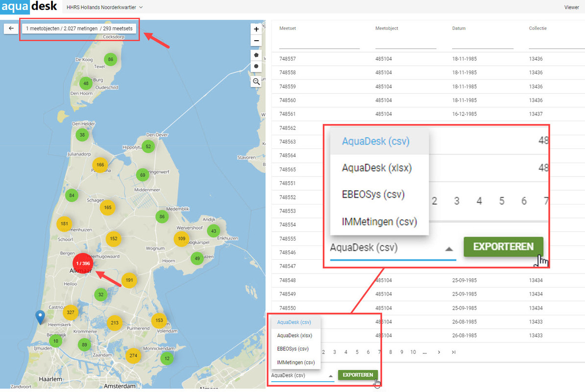
Task: Click the back arrow button above the map
Action: (x=11, y=28)
